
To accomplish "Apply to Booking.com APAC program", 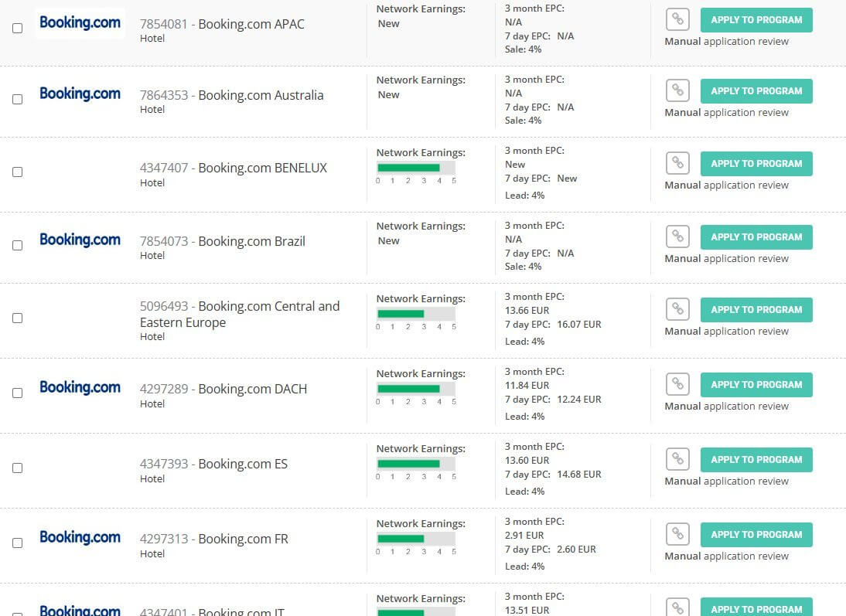I will point(756,20).
